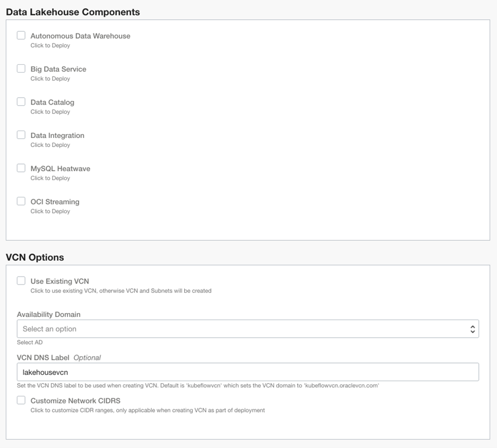Enable Data Integration deployment

(x=21, y=134)
